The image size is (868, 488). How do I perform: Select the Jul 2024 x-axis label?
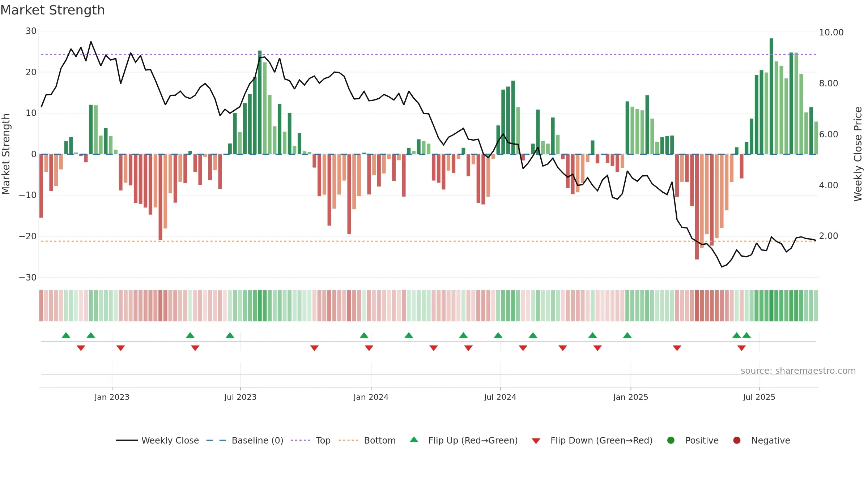pyautogui.click(x=500, y=397)
